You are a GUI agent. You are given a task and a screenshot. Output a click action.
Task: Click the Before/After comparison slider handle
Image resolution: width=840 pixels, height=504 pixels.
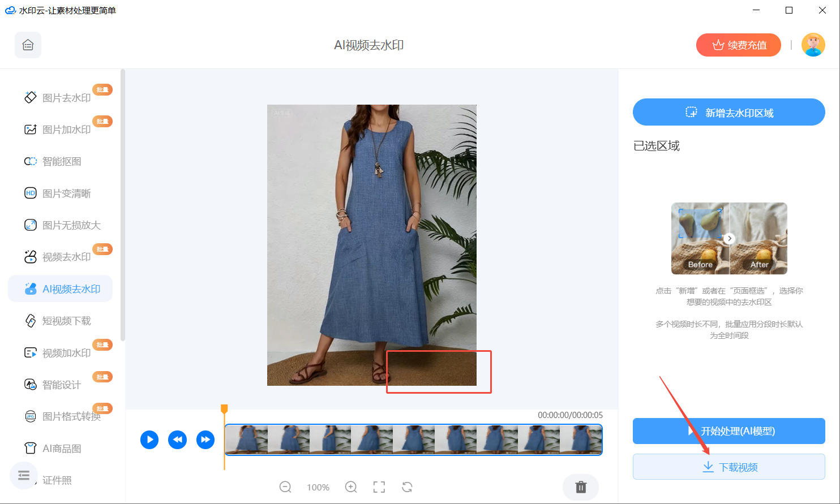pyautogui.click(x=730, y=239)
